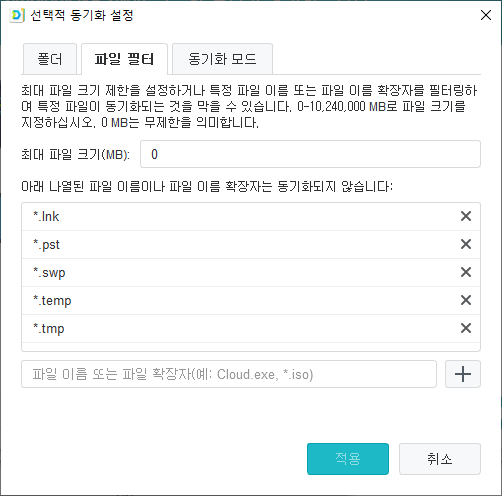Select the 파일 필터 tab
Screen dimensions: 502x496
click(124, 59)
